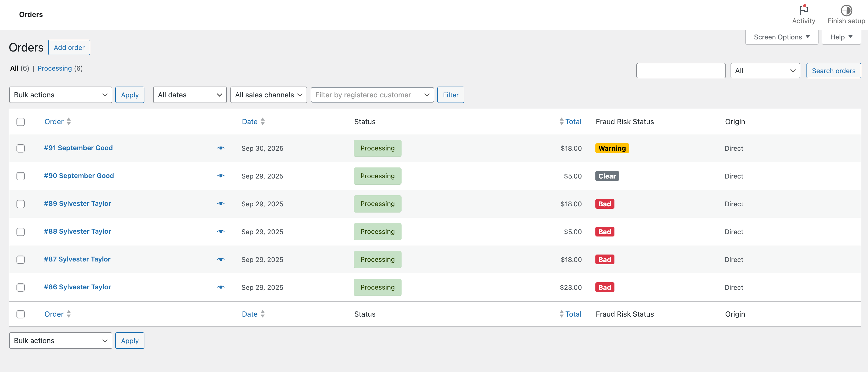Image resolution: width=868 pixels, height=372 pixels.
Task: Preview order #91 with eye icon
Action: (221, 148)
